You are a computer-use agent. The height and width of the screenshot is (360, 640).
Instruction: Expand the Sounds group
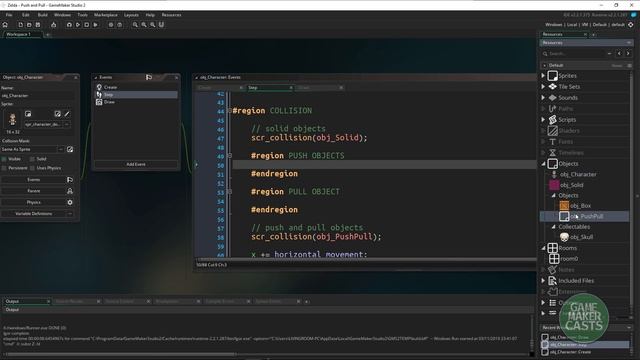[543, 98]
